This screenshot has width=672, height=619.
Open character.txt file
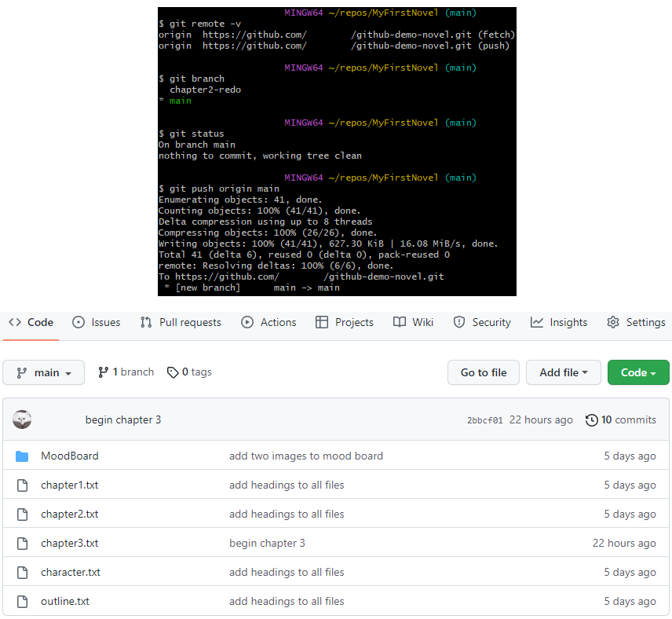tap(71, 572)
